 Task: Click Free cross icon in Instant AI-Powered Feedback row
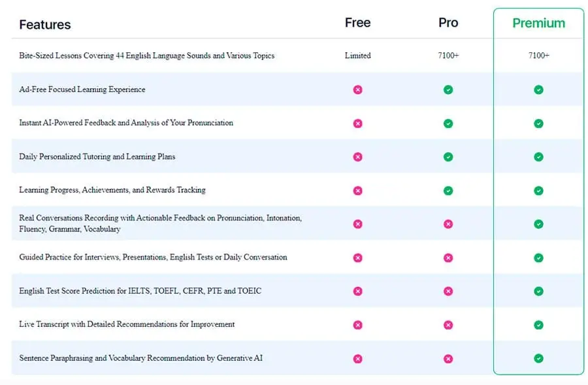pos(358,124)
